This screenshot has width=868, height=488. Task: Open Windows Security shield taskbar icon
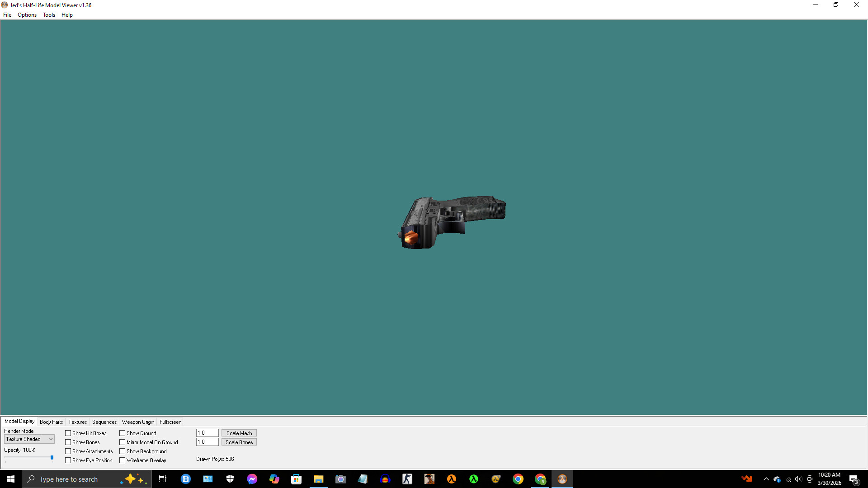tap(230, 479)
